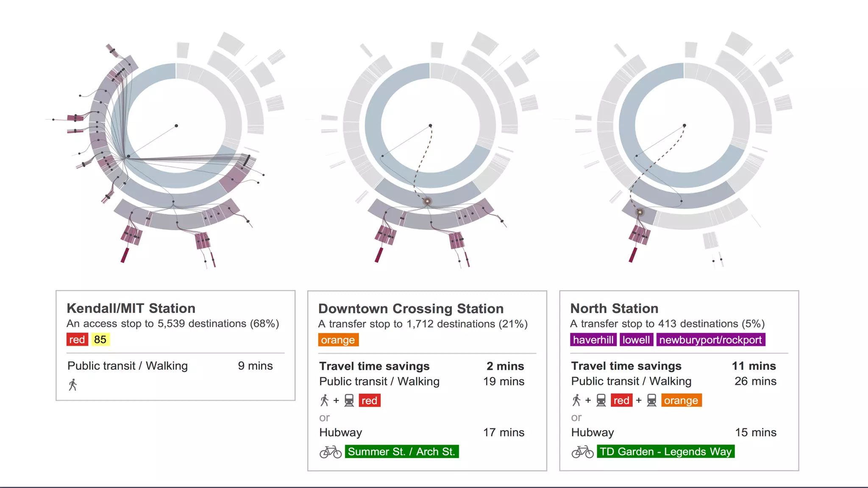Click the haverhill line tag
This screenshot has height=488, width=868.
(593, 340)
